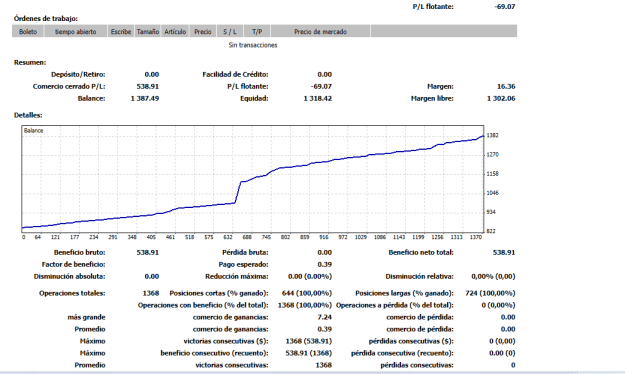Click the Precio de mercado column header
The image size is (625, 374).
coord(320,31)
